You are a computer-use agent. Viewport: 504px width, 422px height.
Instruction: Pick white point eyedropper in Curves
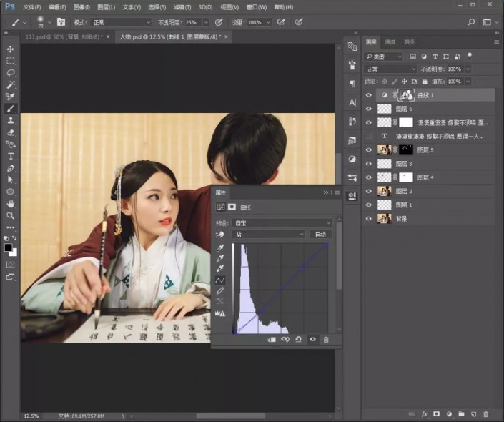tap(220, 268)
